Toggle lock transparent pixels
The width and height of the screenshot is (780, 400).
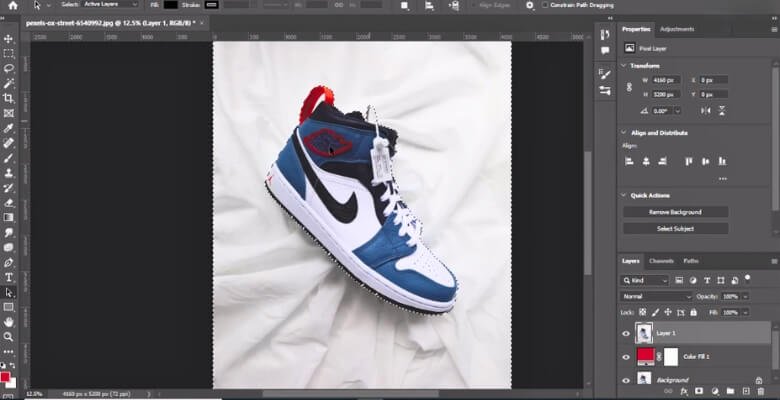(642, 312)
